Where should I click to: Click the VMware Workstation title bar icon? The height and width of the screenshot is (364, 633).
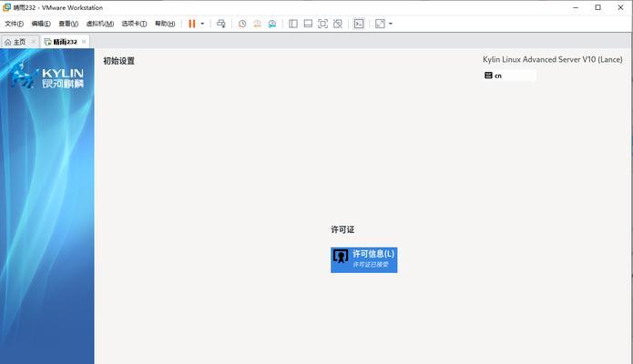[x=7, y=7]
